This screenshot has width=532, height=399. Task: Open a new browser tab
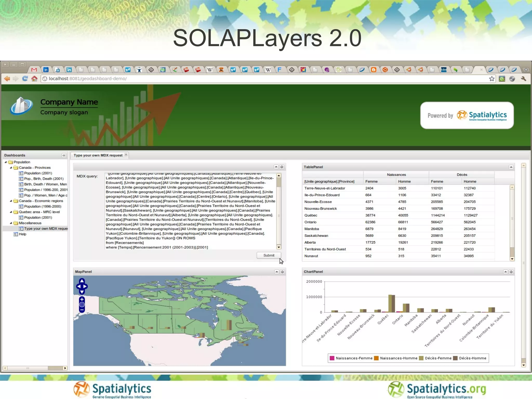526,70
